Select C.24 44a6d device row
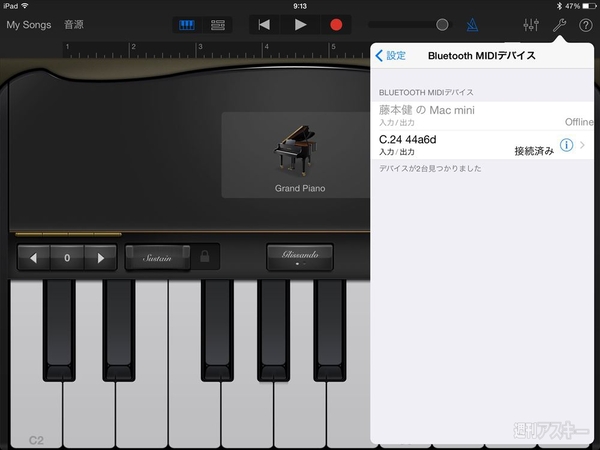 [x=482, y=145]
